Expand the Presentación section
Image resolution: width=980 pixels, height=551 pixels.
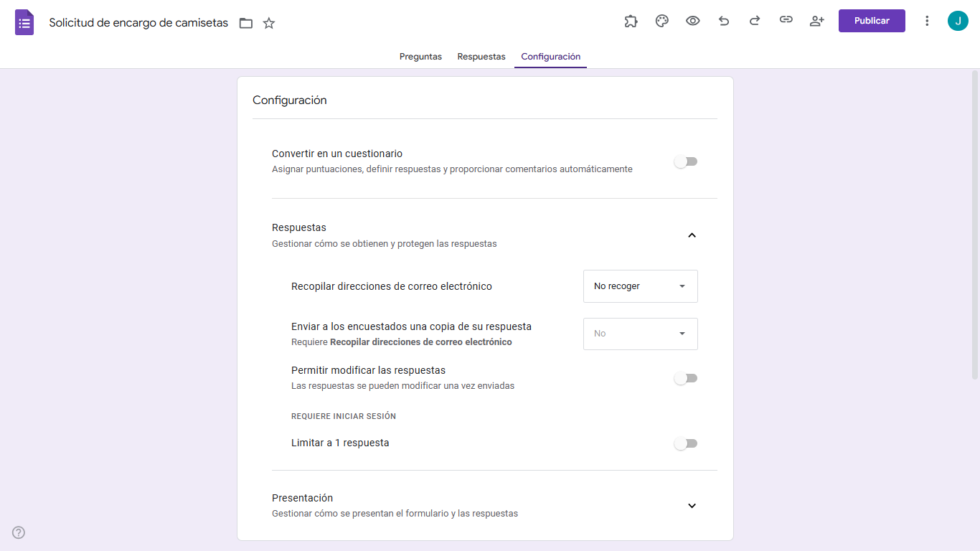(692, 506)
